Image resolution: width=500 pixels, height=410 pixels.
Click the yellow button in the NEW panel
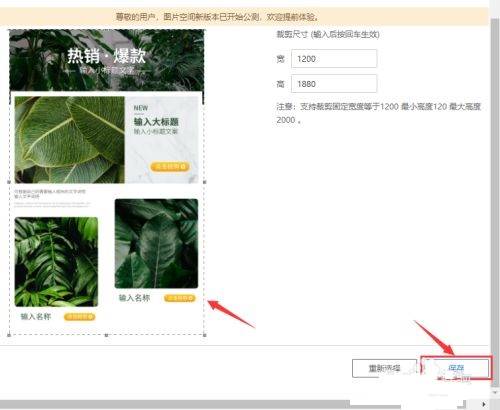(170, 166)
